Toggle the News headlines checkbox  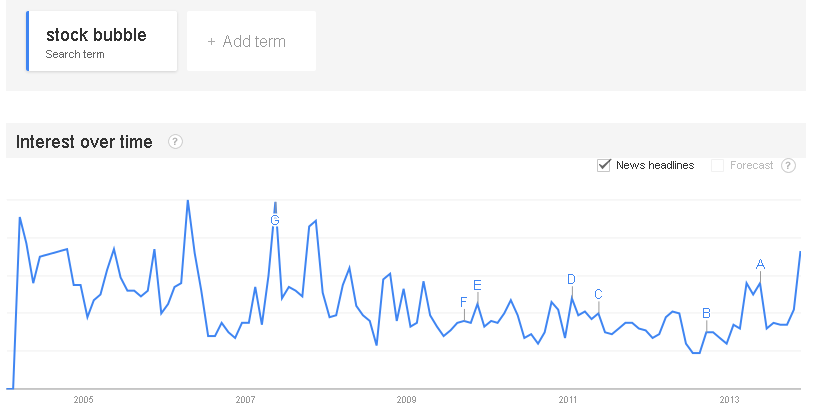pos(603,165)
